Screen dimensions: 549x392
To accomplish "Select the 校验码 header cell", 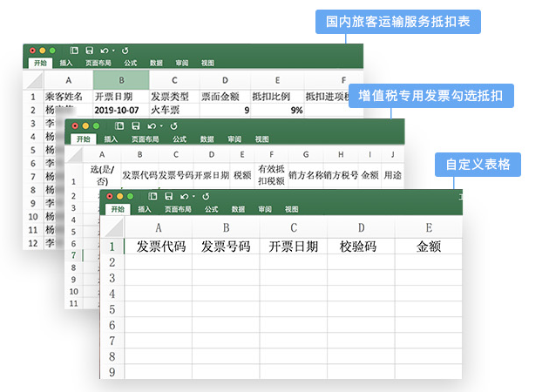I will pyautogui.click(x=358, y=246).
